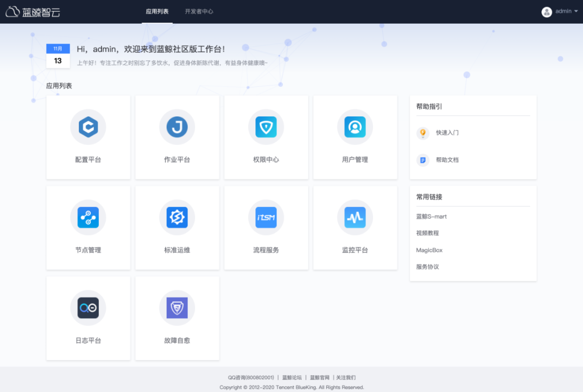Open the 蓝鲸官网 footer link
The height and width of the screenshot is (392, 583).
click(x=320, y=377)
